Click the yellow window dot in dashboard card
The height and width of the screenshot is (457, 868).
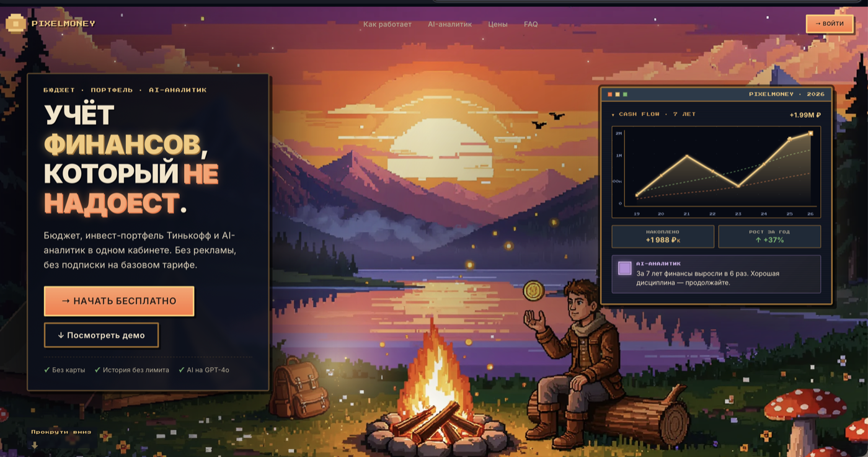[x=618, y=94]
